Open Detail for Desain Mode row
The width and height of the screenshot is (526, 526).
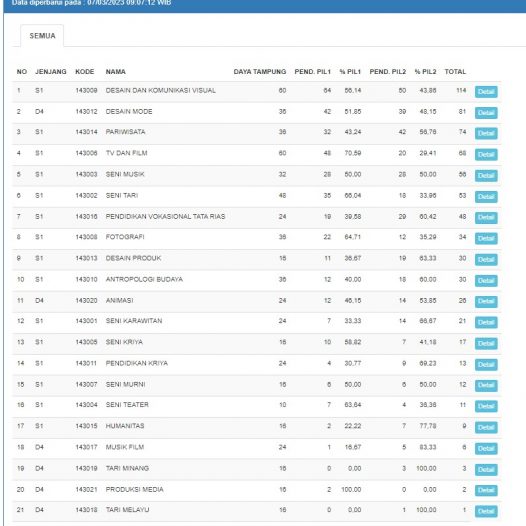486,113
